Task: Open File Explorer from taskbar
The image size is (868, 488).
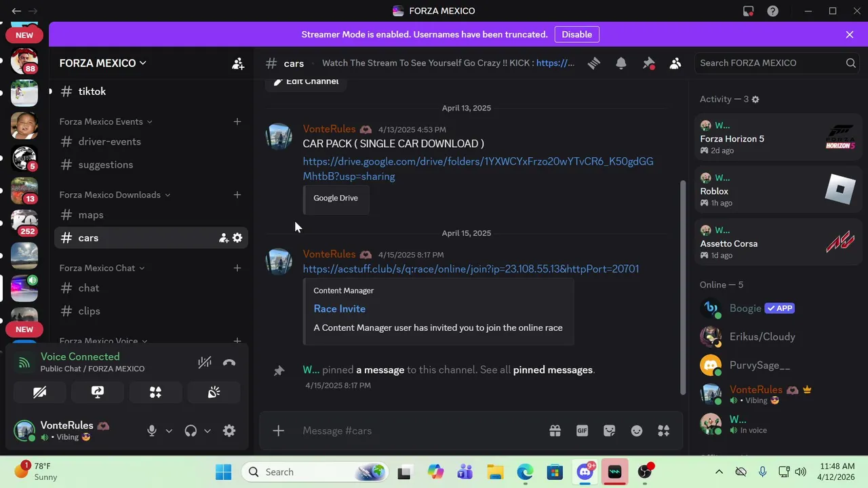Action: pos(496,472)
